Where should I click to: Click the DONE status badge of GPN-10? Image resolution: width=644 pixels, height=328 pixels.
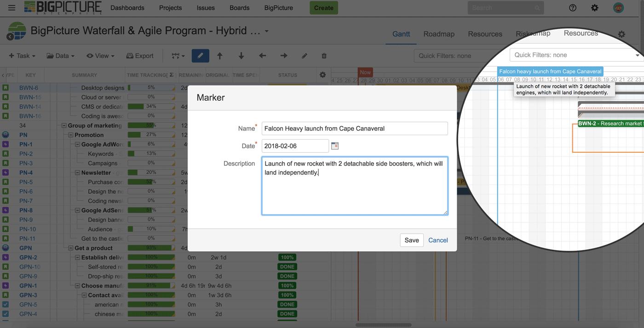click(x=287, y=267)
